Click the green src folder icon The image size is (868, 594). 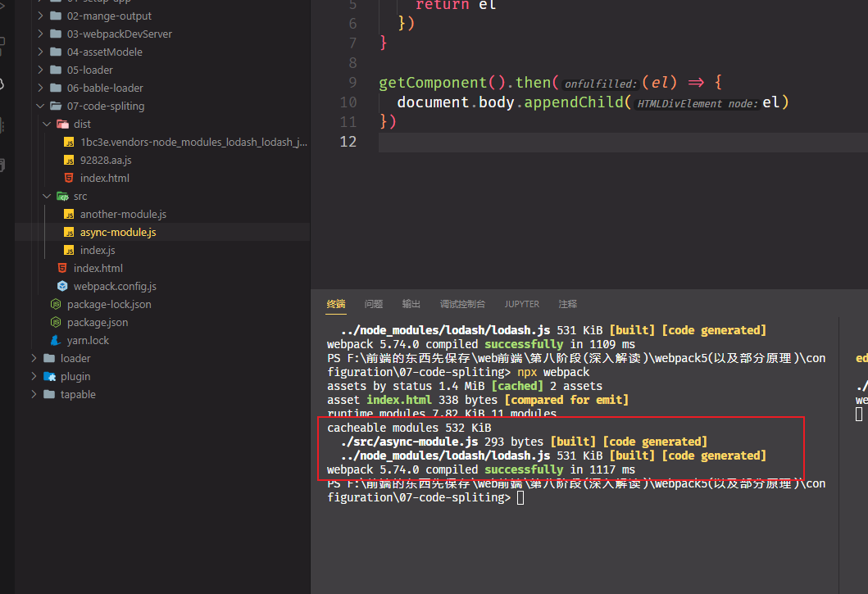click(62, 196)
